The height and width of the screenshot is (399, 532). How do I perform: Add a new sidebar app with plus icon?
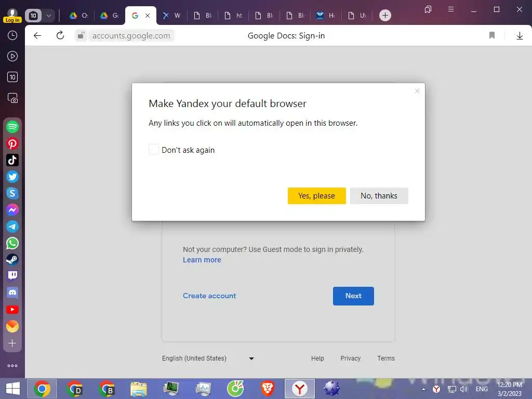pos(12,343)
